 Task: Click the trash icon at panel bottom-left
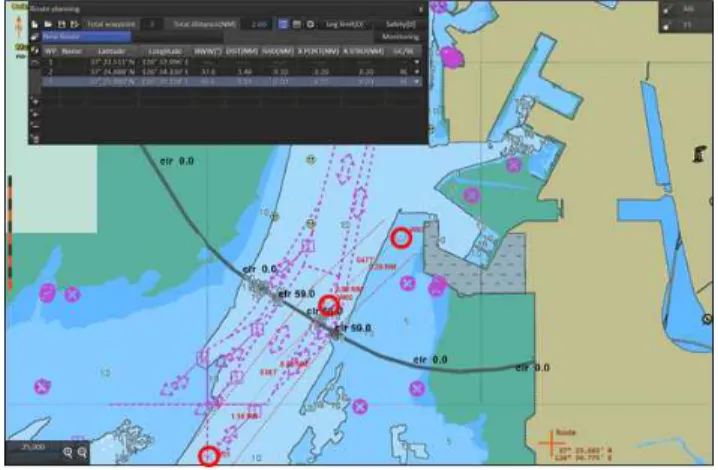[x=35, y=138]
